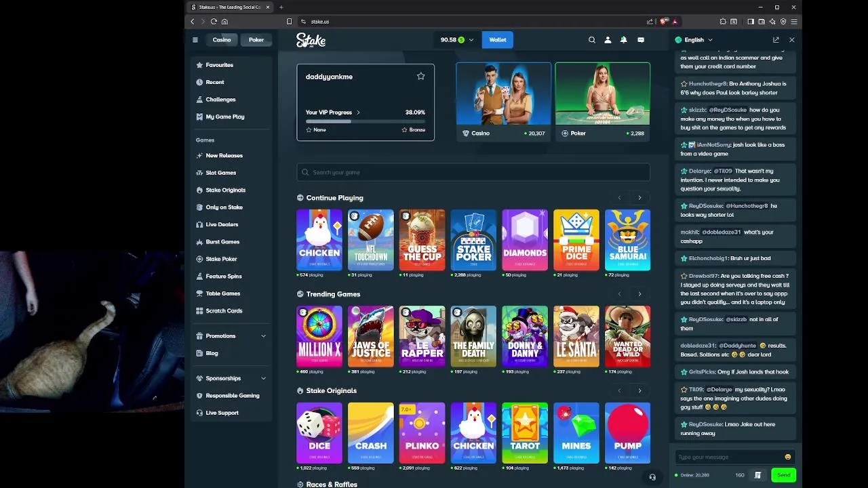The image size is (868, 488).
Task: Launch the Diamonds game tile
Action: click(x=525, y=240)
